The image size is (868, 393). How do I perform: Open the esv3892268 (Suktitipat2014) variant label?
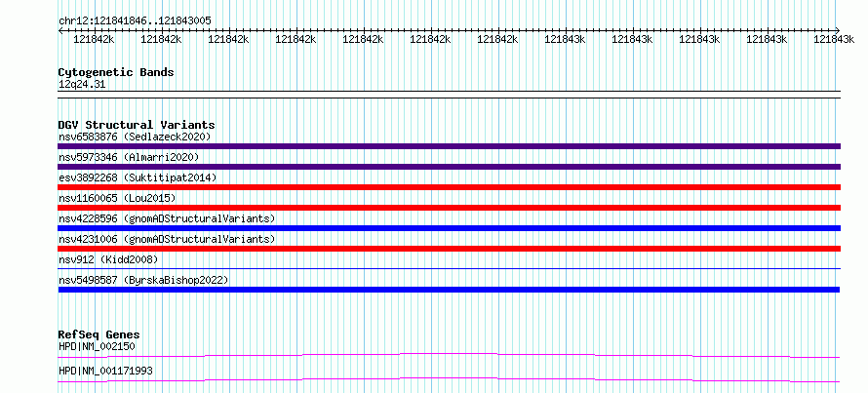click(x=138, y=177)
